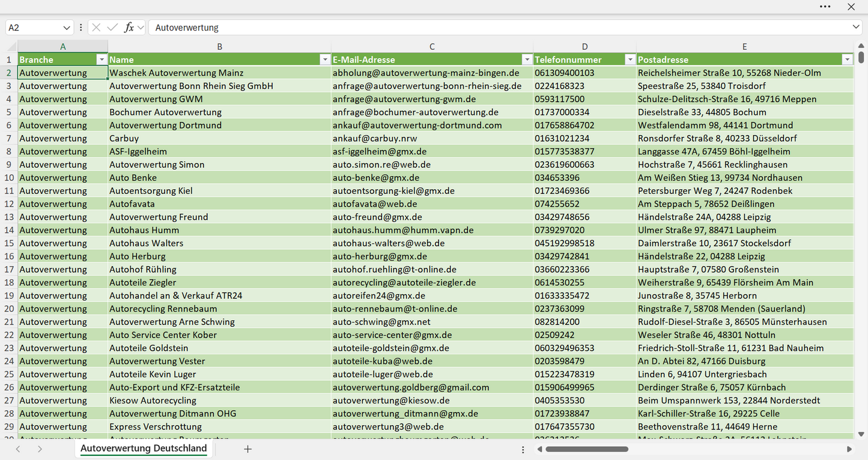The image size is (868, 460).
Task: Select column E header
Action: [745, 46]
